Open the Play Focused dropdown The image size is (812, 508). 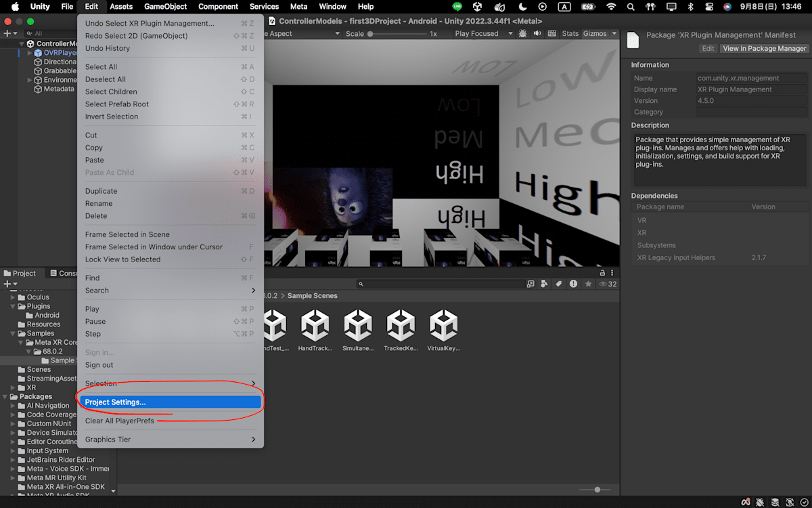483,34
